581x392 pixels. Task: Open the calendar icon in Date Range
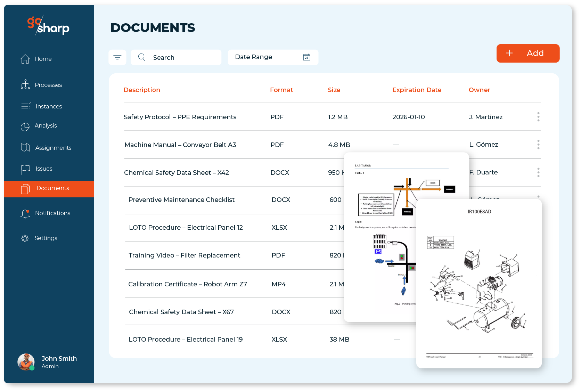point(306,57)
